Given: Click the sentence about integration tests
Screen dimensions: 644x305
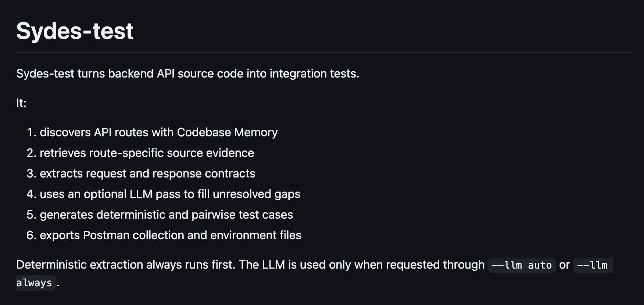Looking at the screenshot, I should pos(187,73).
